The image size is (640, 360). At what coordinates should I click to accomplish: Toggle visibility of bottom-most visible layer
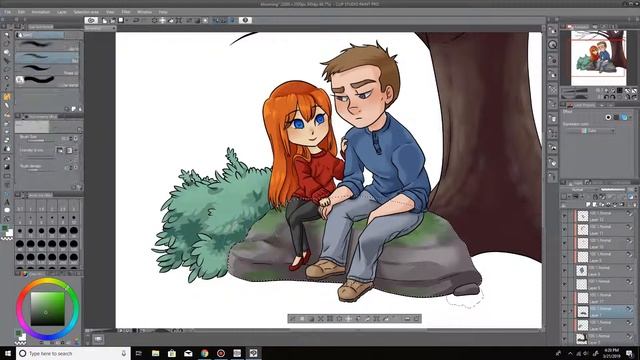pyautogui.click(x=565, y=339)
